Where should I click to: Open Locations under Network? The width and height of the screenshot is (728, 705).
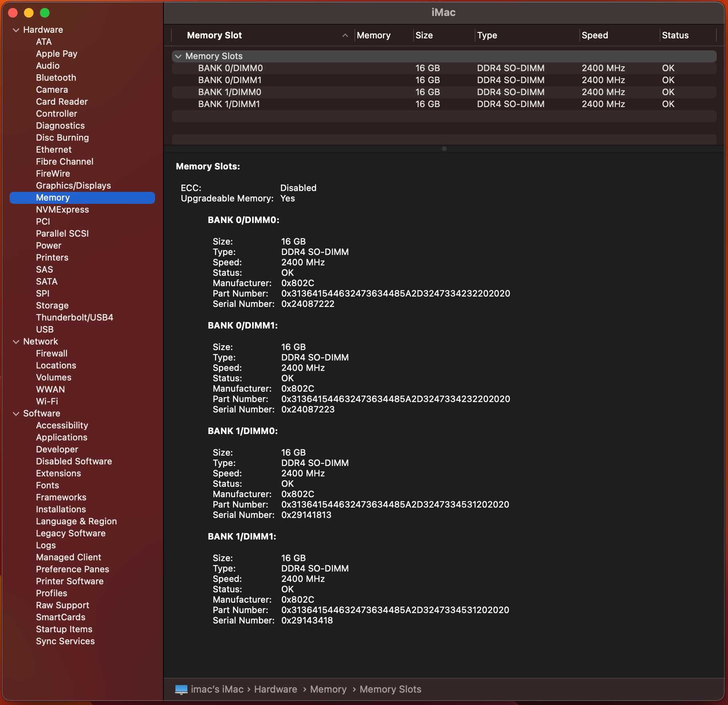point(56,366)
